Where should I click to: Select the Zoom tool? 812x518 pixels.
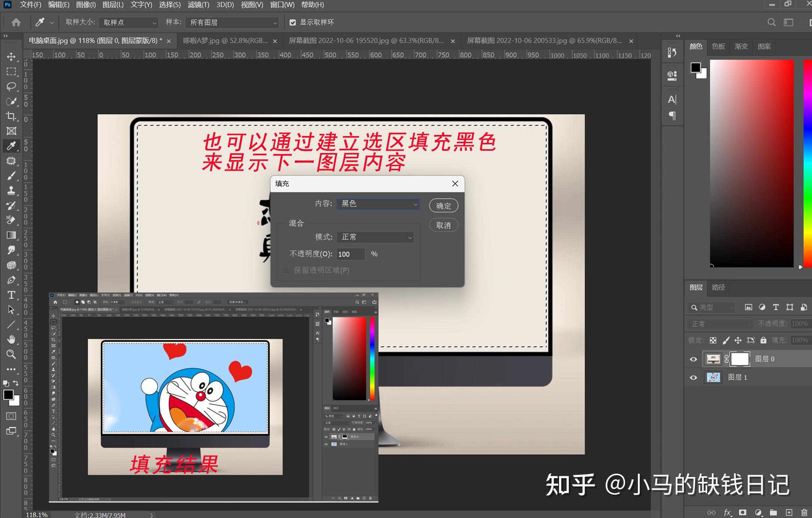coord(11,354)
